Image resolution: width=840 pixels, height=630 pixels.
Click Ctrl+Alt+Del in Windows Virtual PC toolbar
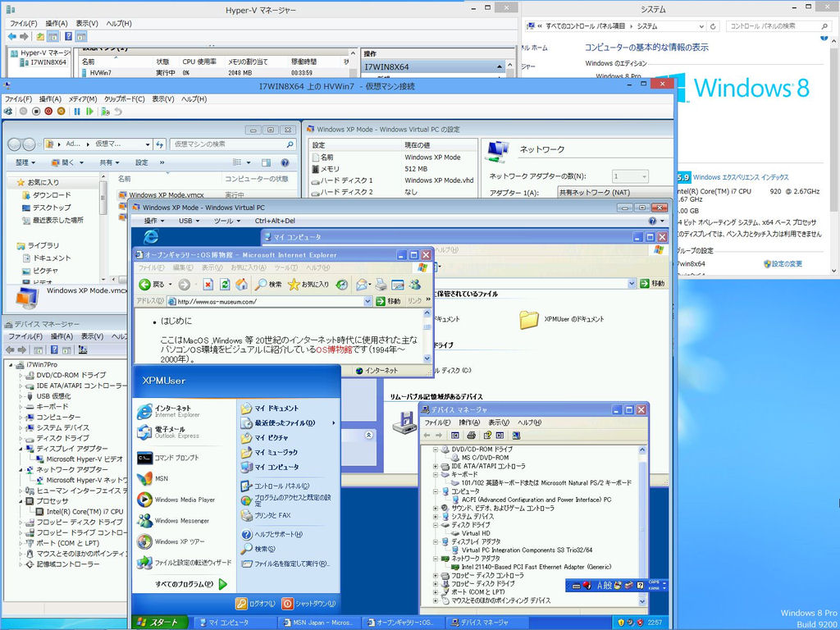275,221
